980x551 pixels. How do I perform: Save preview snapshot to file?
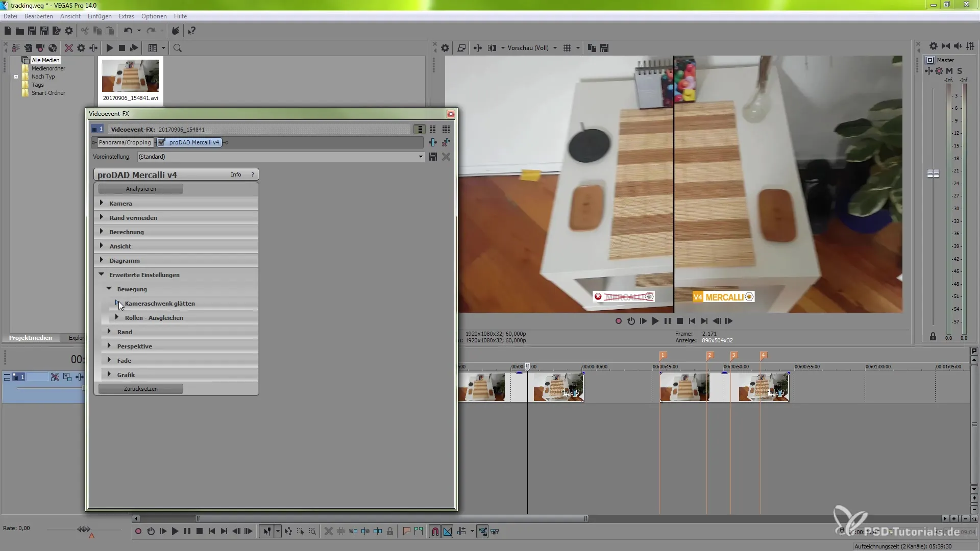604,48
